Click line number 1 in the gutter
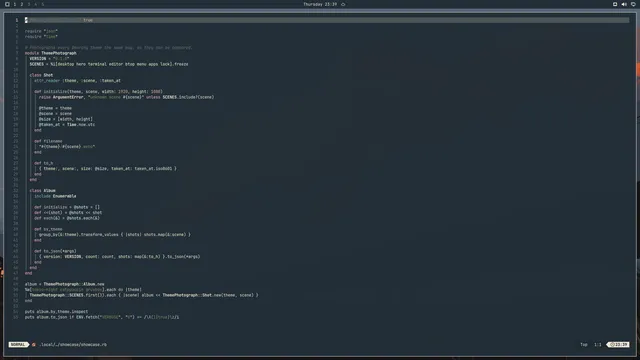The image size is (640, 360). click(17, 20)
